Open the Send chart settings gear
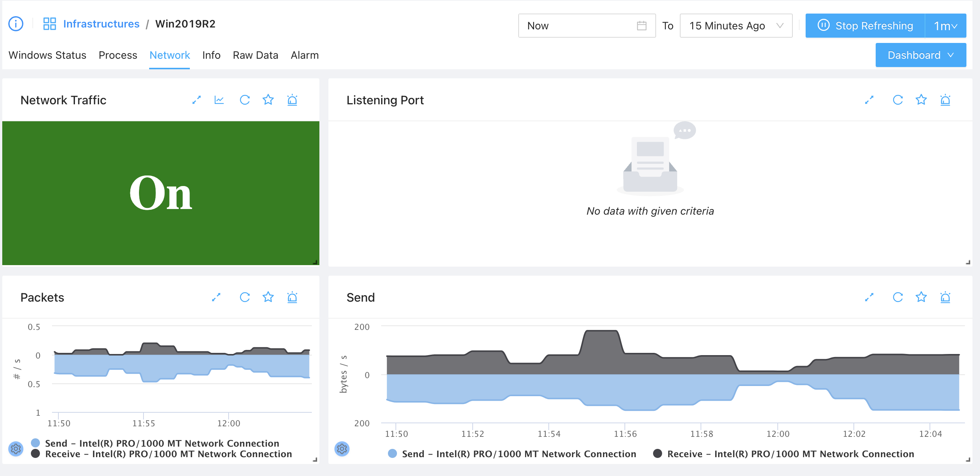980x476 pixels. click(x=342, y=449)
